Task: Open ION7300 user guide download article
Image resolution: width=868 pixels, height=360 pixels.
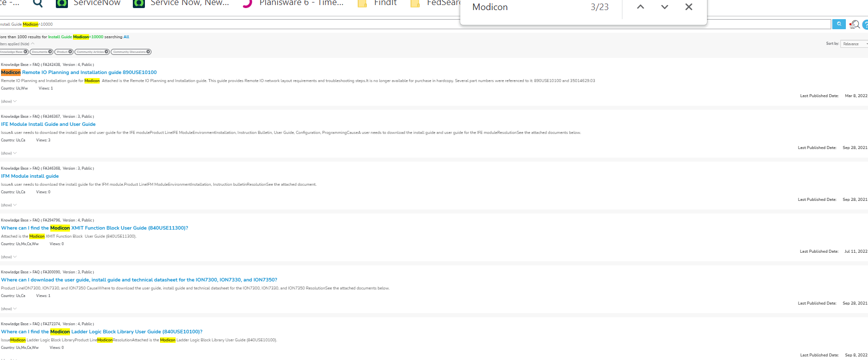Action: [139, 280]
